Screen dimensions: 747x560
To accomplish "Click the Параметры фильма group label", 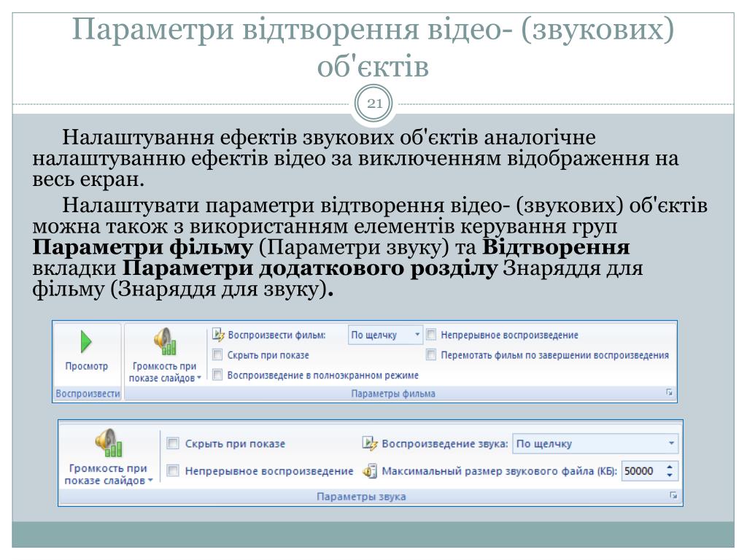I will [393, 394].
